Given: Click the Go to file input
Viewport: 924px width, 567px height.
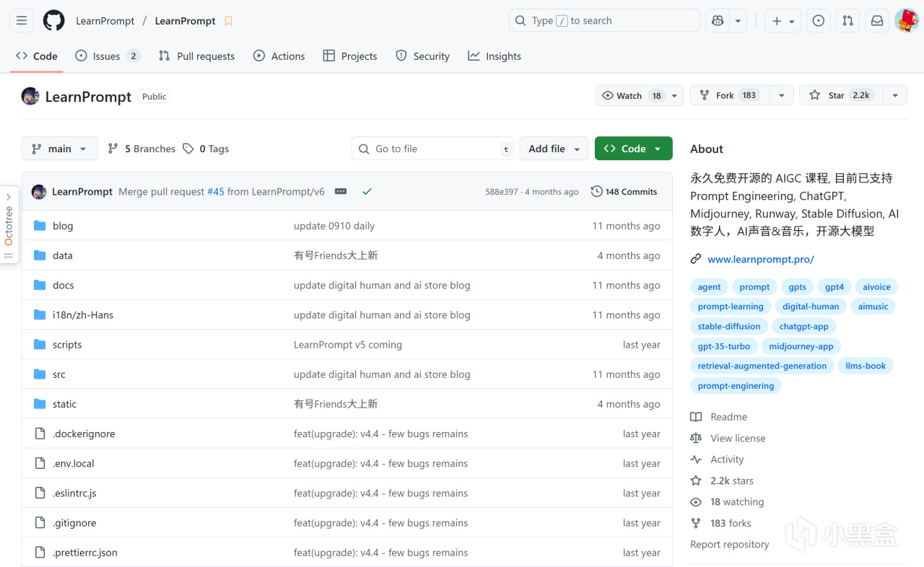Looking at the screenshot, I should pyautogui.click(x=433, y=149).
